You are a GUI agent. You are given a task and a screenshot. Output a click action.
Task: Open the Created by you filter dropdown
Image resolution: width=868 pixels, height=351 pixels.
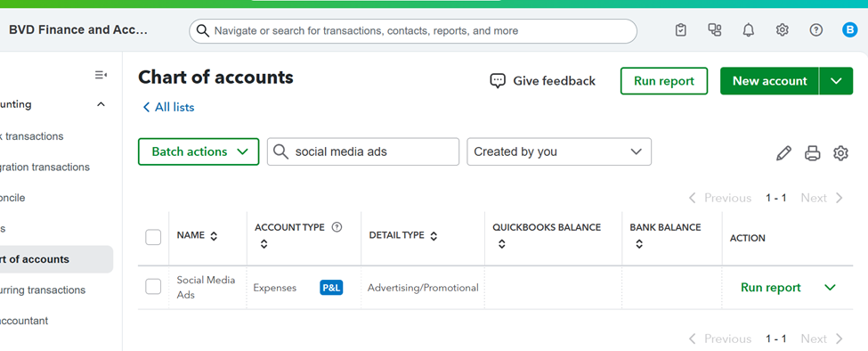559,151
